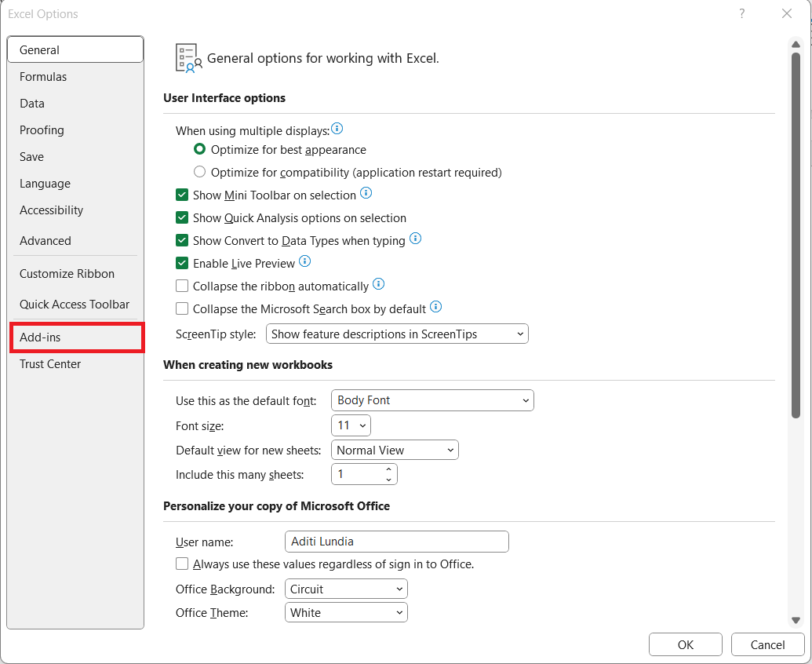Click the Include this many sheets field
This screenshot has height=664, width=812.
364,474
